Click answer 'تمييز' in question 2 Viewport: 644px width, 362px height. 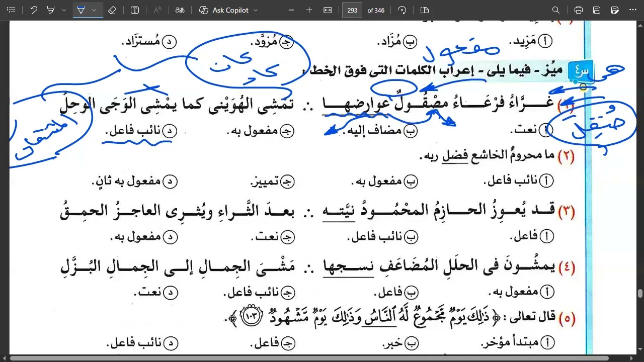pos(272,181)
